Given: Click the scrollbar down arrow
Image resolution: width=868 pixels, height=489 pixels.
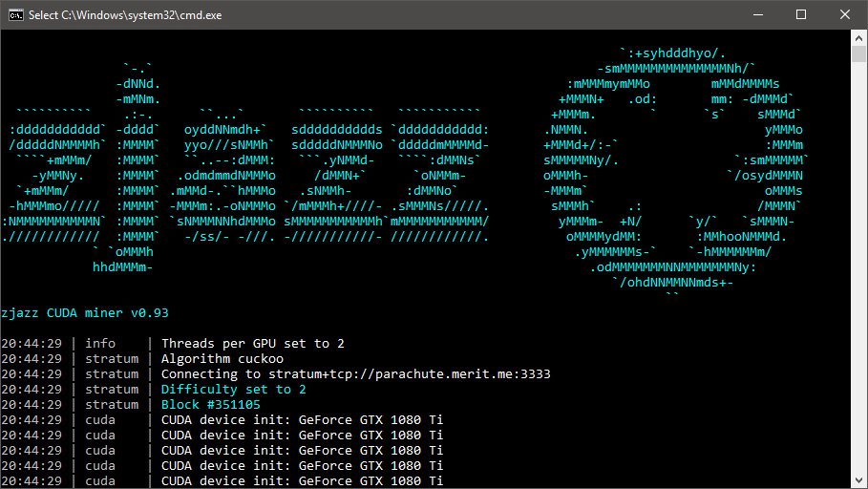Looking at the screenshot, I should 858,480.
